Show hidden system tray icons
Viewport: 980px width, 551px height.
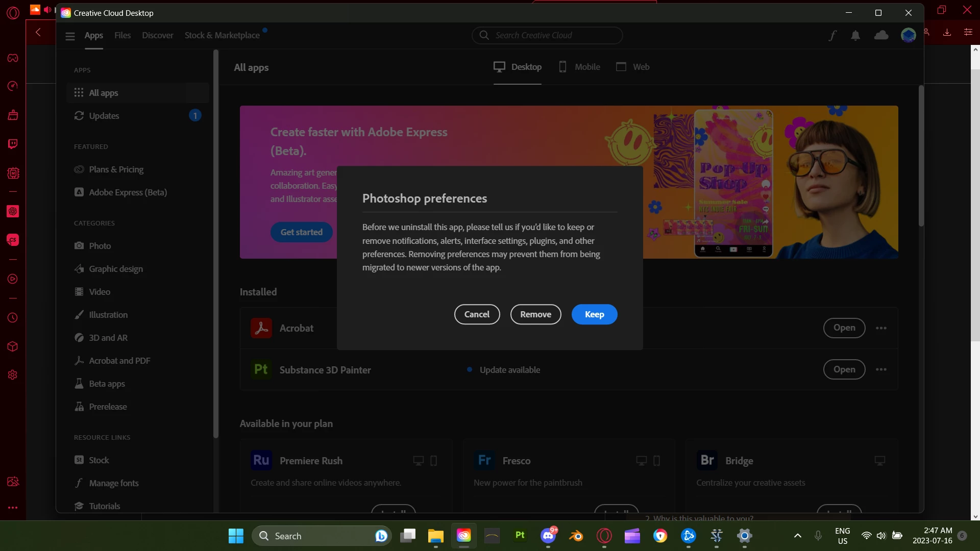(x=797, y=536)
